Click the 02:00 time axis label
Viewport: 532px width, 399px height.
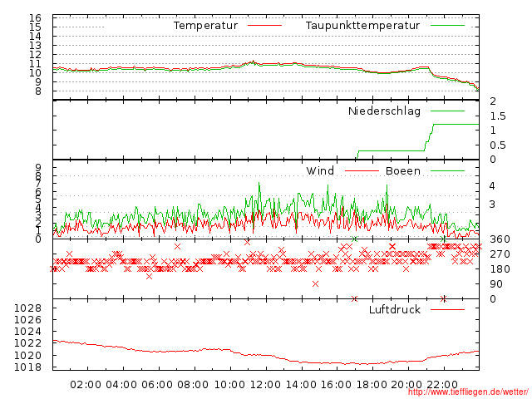[x=86, y=385]
